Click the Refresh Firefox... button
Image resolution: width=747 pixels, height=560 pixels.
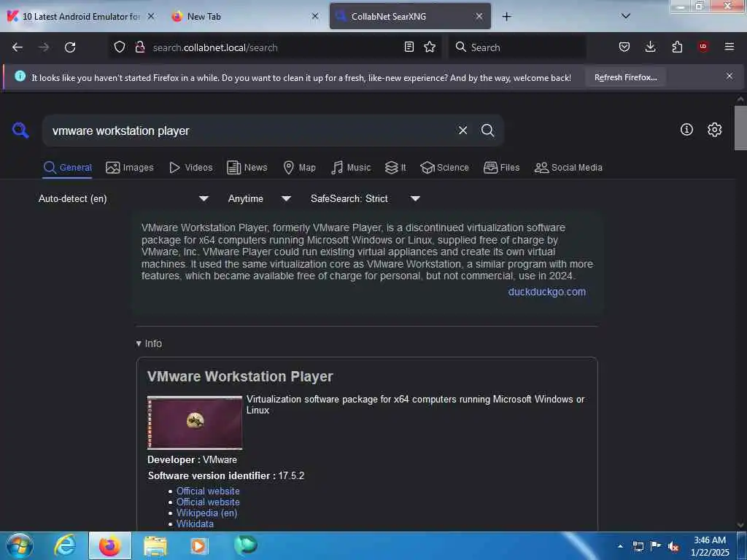625,77
